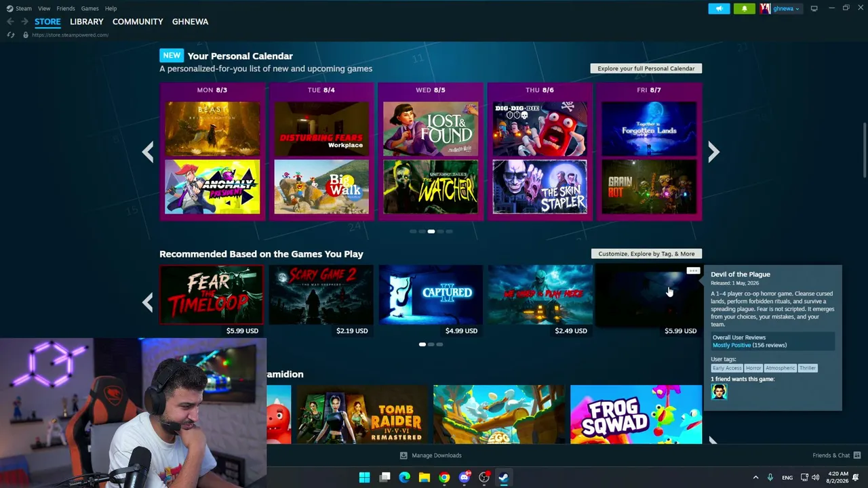Open Tomb Raider IV-V-VI Remastered banner
Viewport: 868px width, 488px height.
363,415
